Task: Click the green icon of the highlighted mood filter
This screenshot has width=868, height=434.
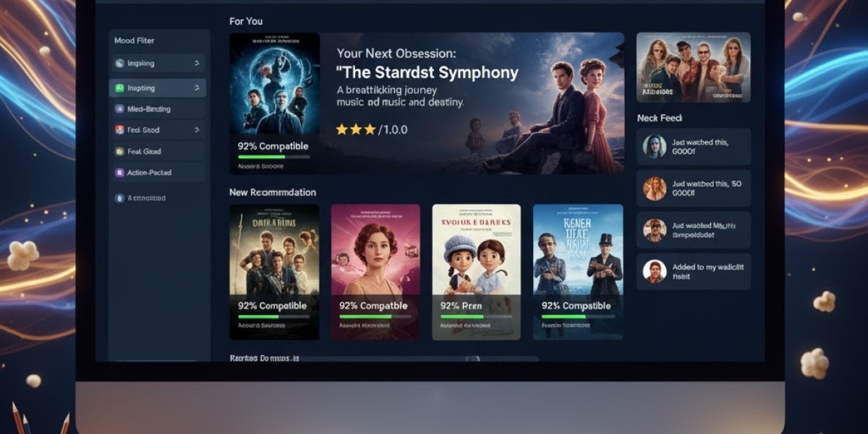Action: point(119,88)
